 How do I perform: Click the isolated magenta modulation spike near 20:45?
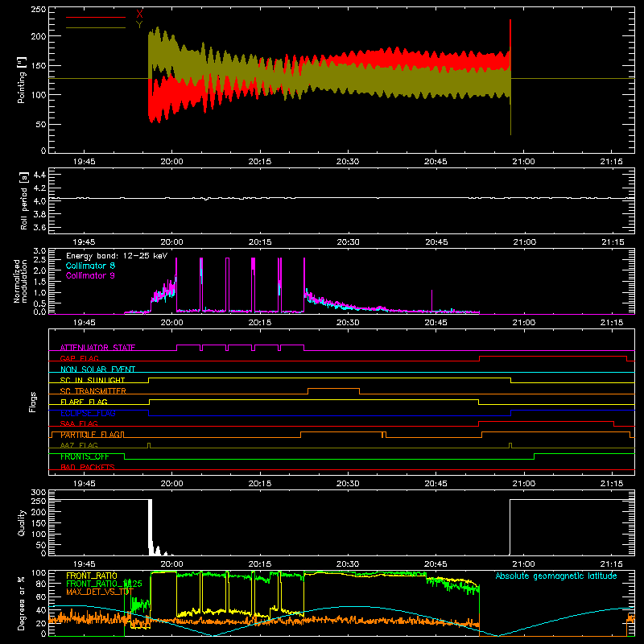click(431, 300)
